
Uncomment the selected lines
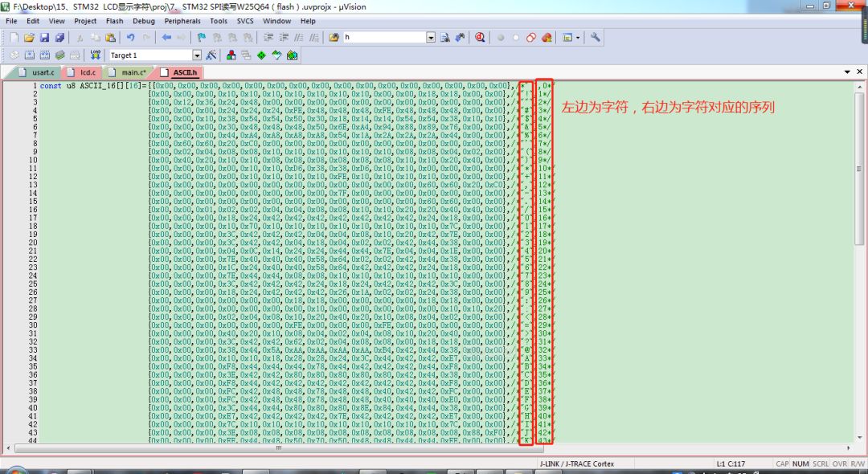pos(314,38)
